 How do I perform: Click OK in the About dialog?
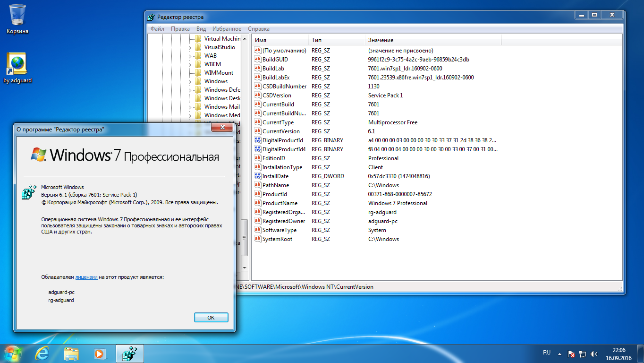coord(211,318)
